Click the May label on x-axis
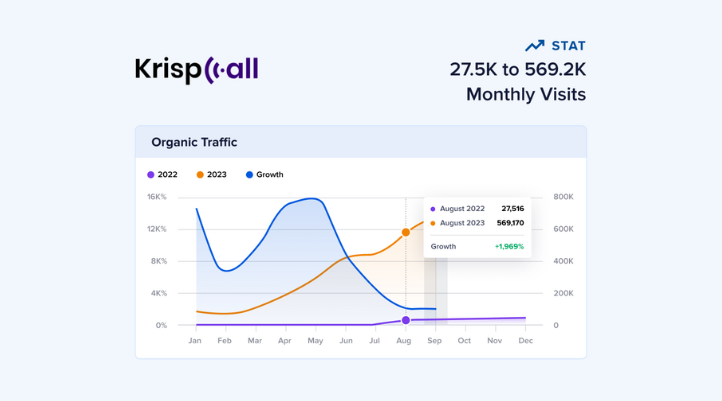 (315, 341)
